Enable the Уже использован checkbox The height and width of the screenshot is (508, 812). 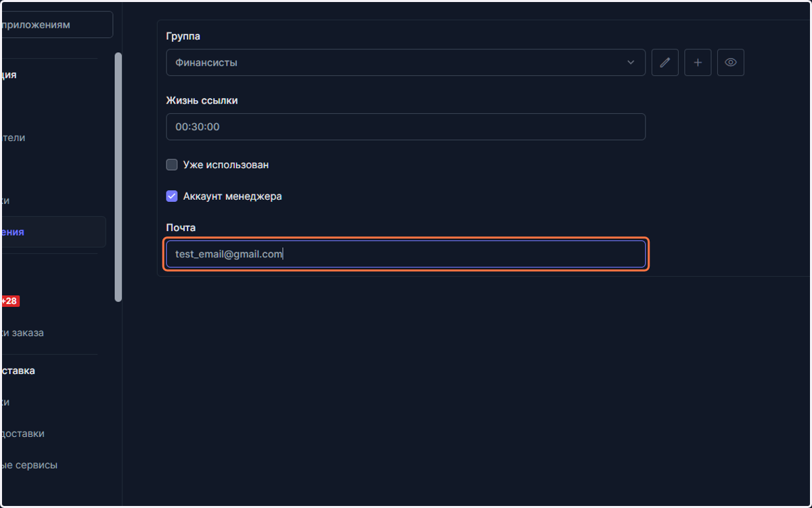coord(172,165)
